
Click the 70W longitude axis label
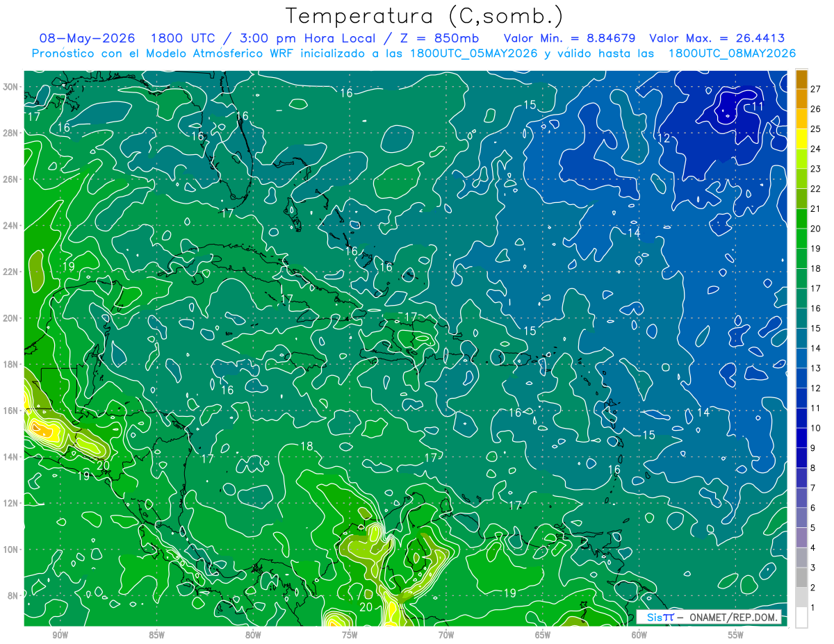click(445, 634)
